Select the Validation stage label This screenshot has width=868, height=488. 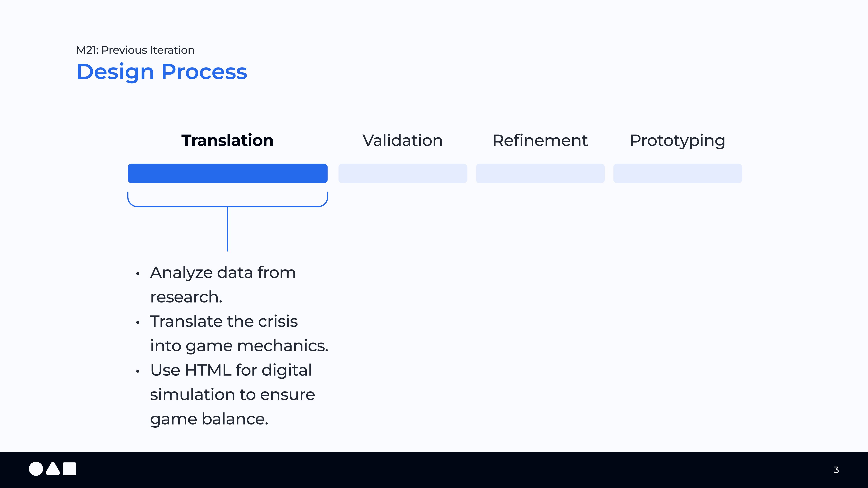(x=402, y=141)
